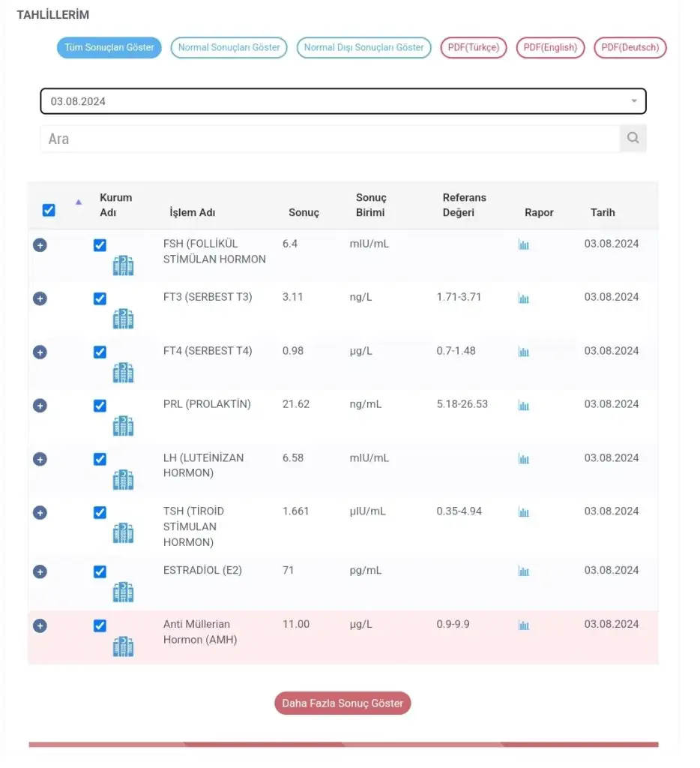The height and width of the screenshot is (768, 700).
Task: Click the Ara search input field
Action: 330,139
